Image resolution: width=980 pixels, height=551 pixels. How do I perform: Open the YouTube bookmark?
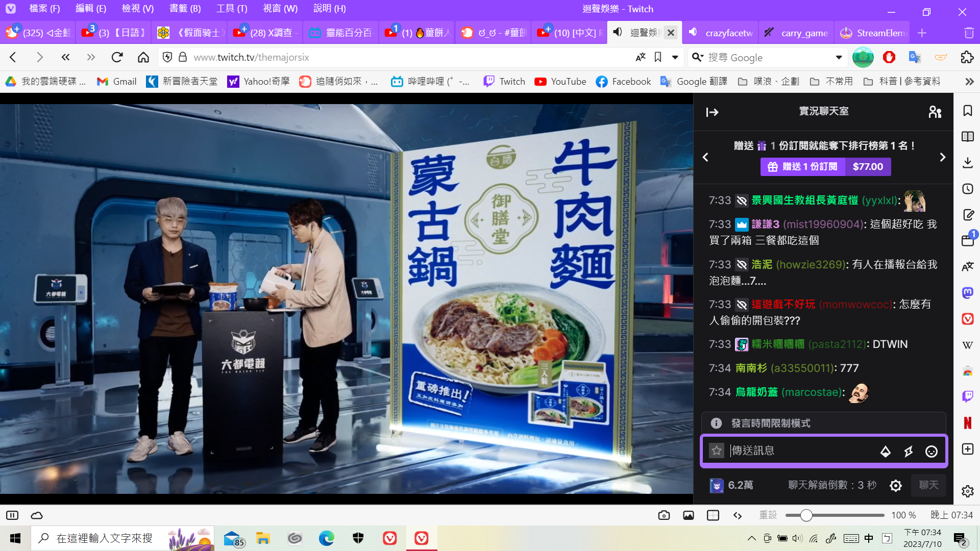(x=560, y=82)
